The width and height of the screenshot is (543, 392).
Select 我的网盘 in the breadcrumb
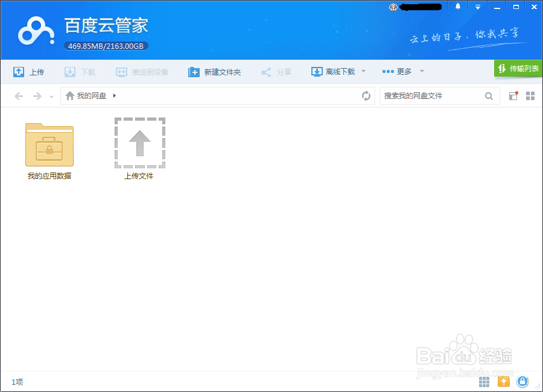(x=92, y=95)
